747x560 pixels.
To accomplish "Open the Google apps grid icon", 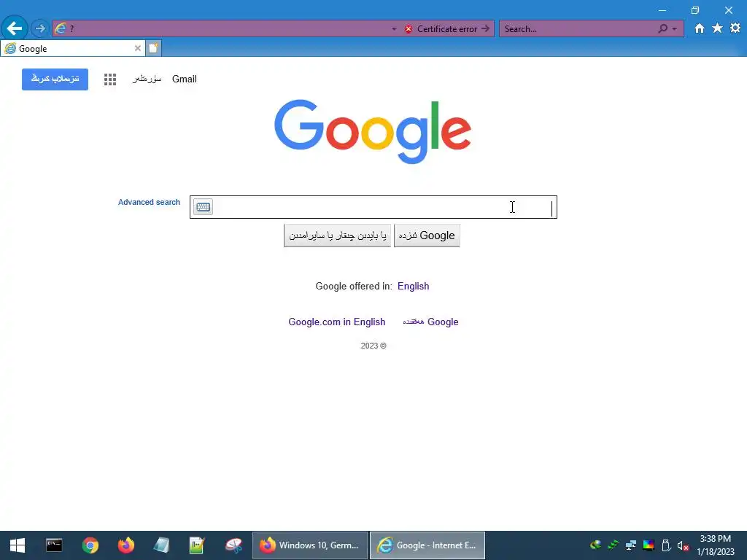I will pos(110,79).
